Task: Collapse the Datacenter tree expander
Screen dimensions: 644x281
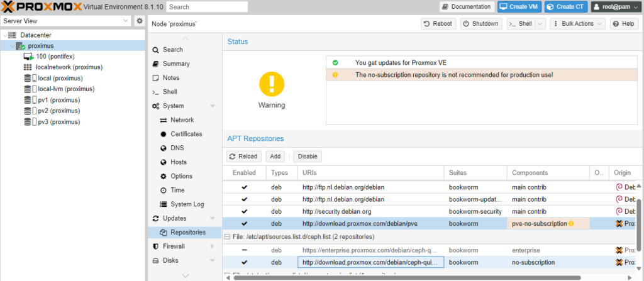Action: pos(4,35)
